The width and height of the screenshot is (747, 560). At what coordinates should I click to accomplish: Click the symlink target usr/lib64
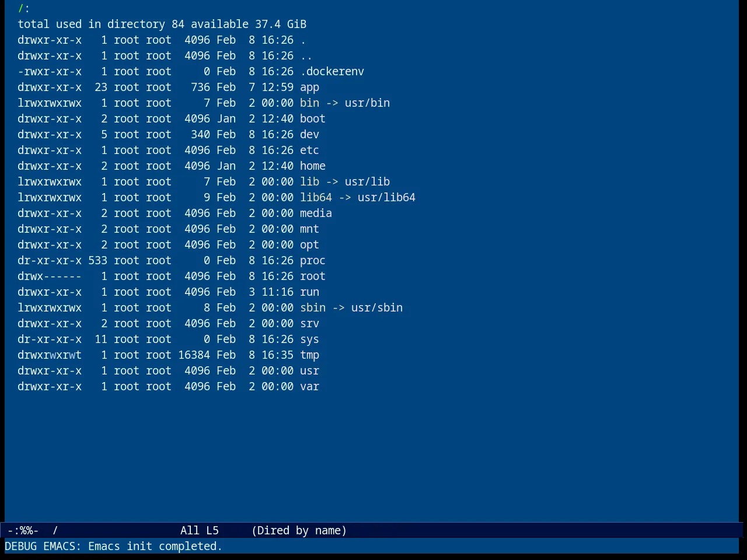(386, 198)
